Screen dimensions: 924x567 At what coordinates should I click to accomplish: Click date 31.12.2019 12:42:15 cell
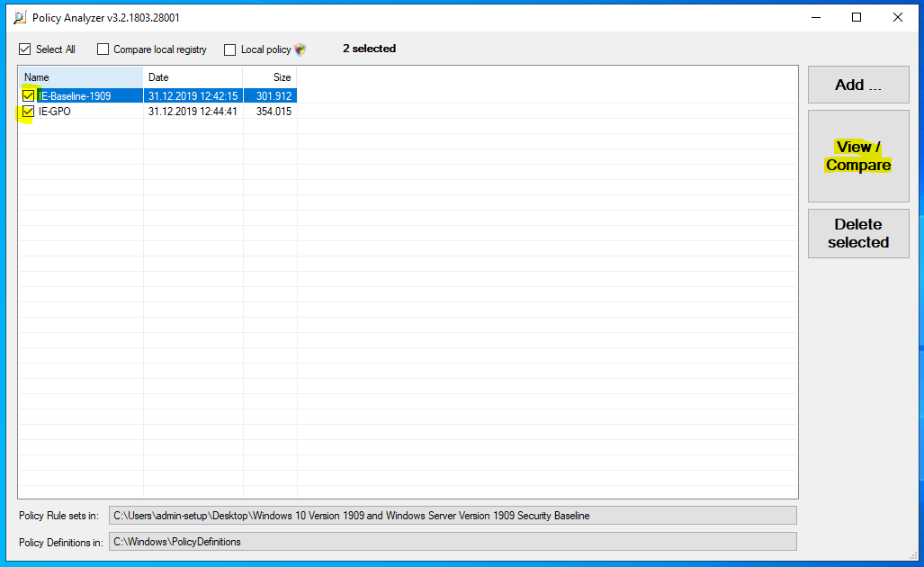click(193, 95)
